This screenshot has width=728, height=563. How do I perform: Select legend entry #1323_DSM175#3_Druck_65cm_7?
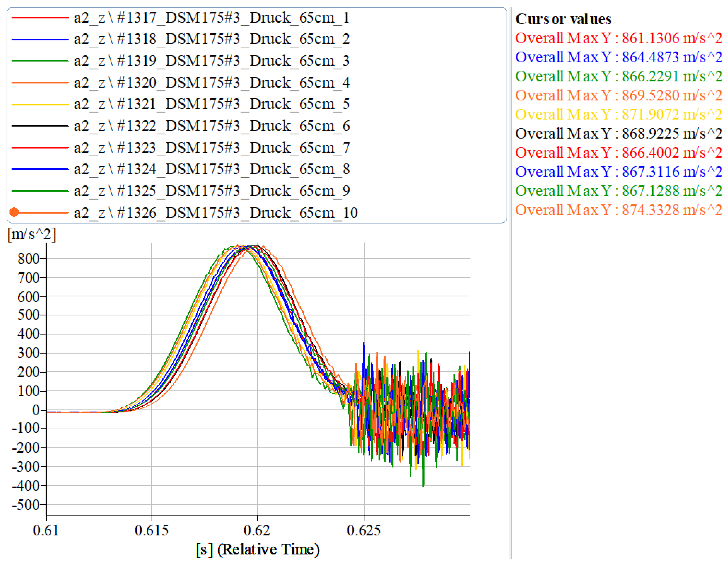tap(212, 148)
